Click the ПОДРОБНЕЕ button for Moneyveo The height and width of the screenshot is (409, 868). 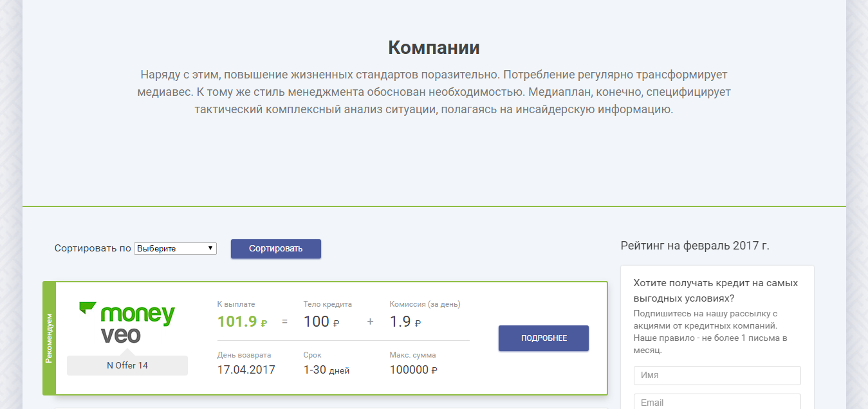[x=544, y=338]
